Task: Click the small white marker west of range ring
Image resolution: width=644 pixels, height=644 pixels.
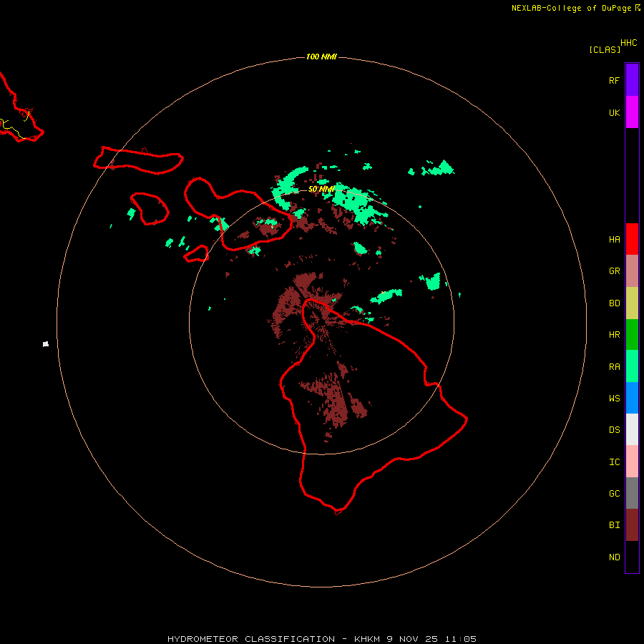Action: 46,344
